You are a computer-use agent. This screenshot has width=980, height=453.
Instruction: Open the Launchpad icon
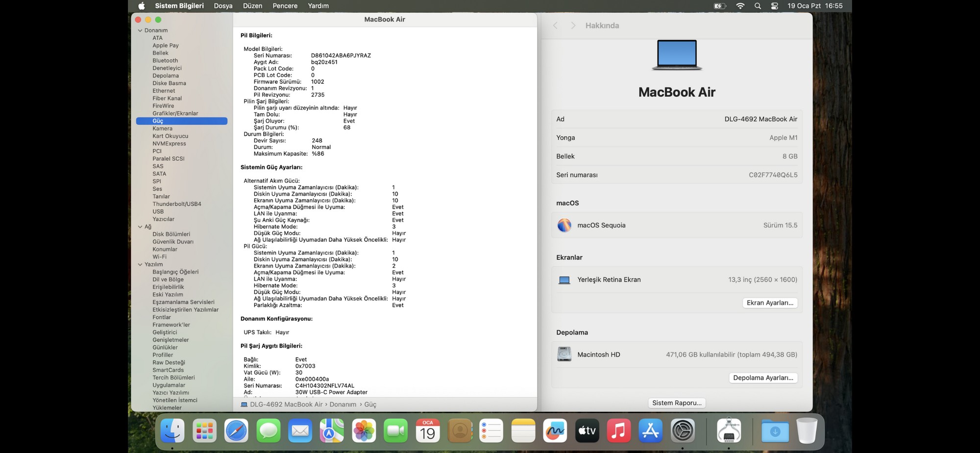click(x=204, y=431)
